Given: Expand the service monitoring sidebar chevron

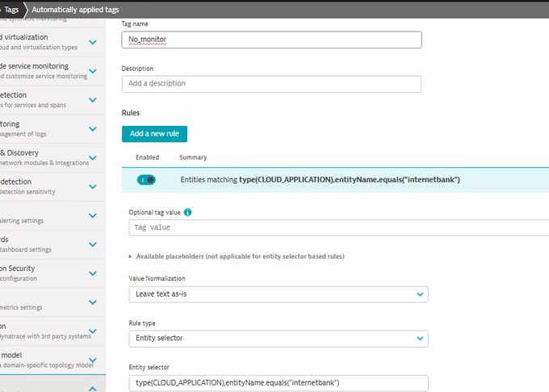Looking at the screenshot, I should click(93, 71).
